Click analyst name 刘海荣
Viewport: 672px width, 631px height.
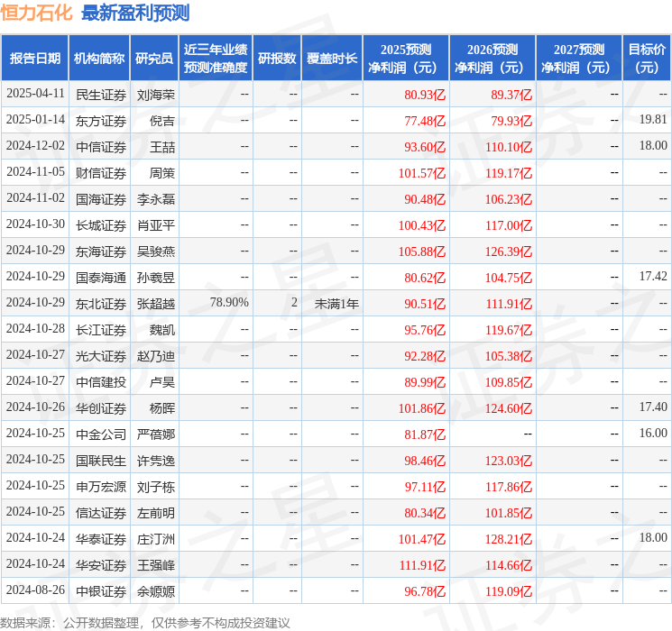pos(155,95)
